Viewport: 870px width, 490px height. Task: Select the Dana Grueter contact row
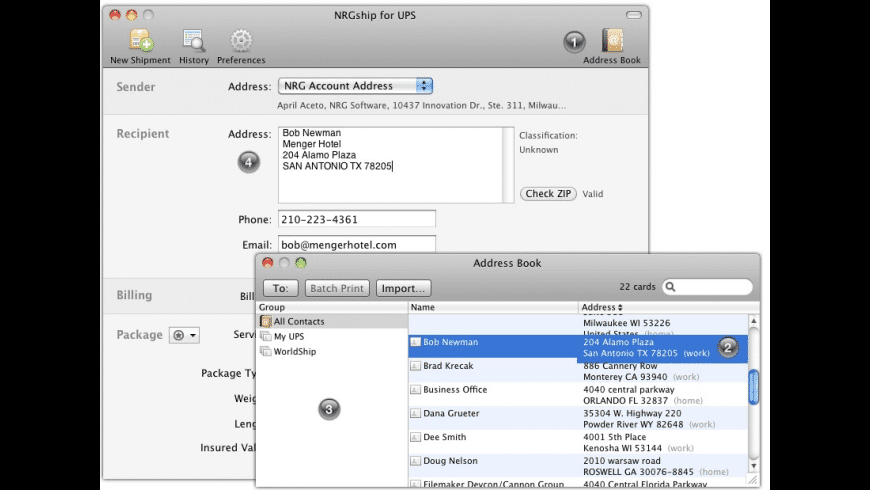click(578, 419)
